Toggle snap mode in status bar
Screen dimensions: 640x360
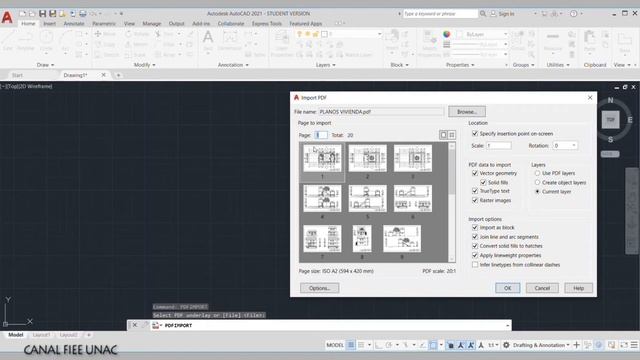click(361, 345)
